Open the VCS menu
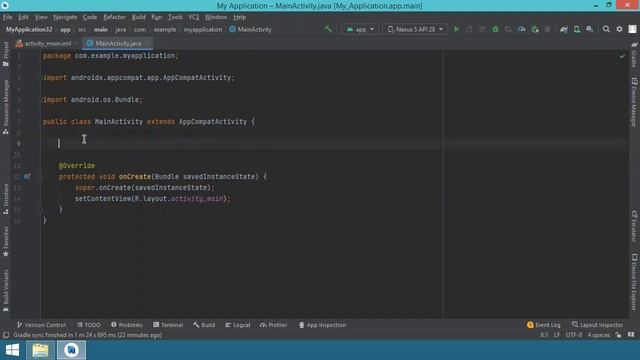 coord(193,17)
